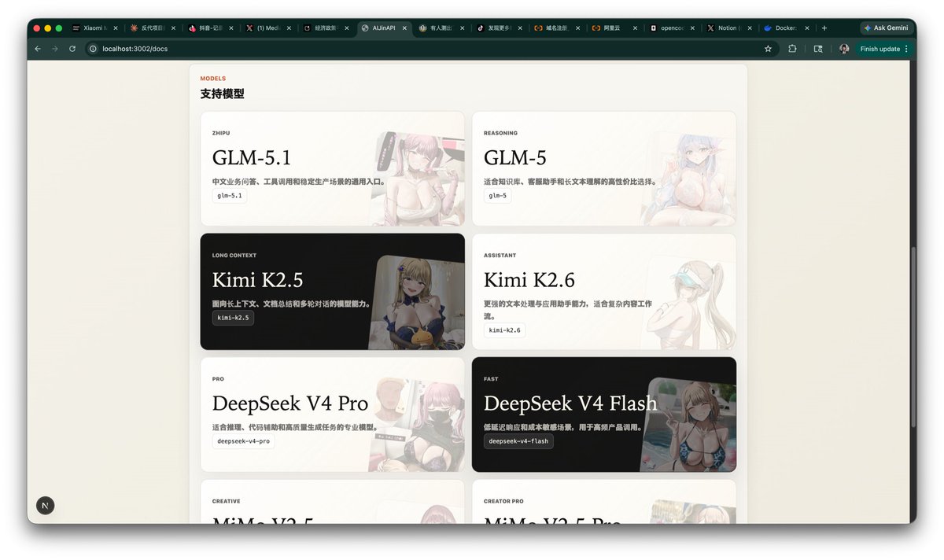This screenshot has height=560, width=944.
Task: Reload the localhost docs page
Action: [72, 49]
